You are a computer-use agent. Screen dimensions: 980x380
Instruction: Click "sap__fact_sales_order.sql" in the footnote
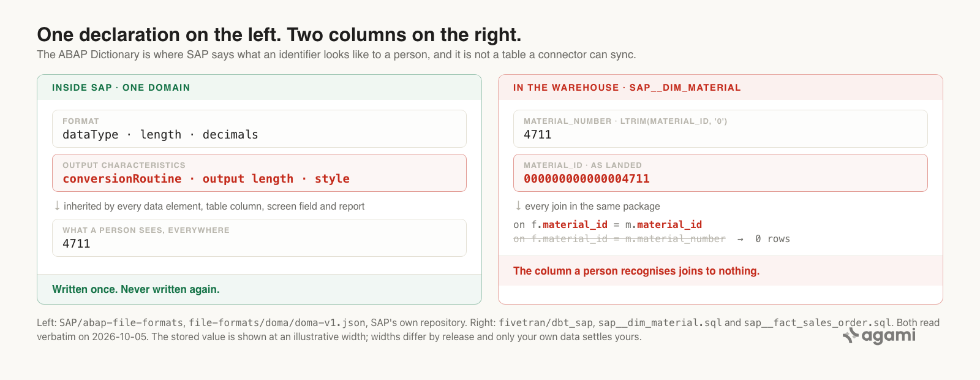818,323
